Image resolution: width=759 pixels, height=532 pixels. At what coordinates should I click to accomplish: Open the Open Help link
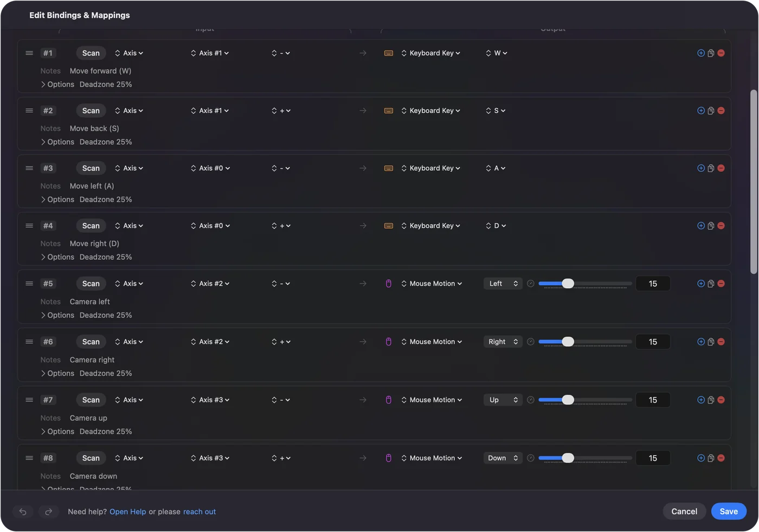point(128,512)
